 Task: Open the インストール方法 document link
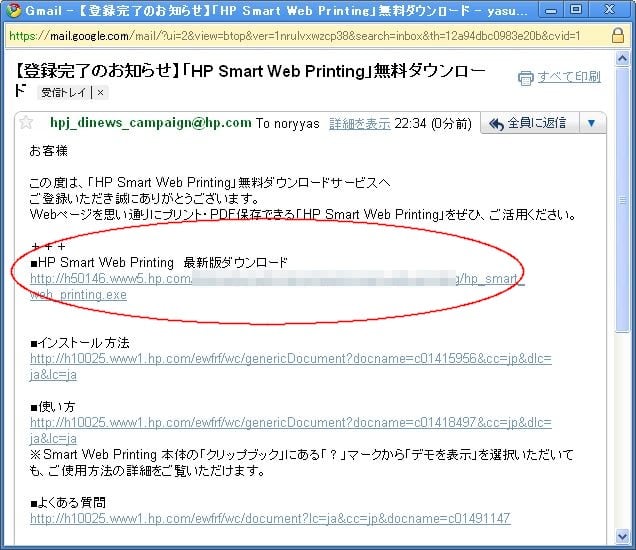(x=290, y=359)
